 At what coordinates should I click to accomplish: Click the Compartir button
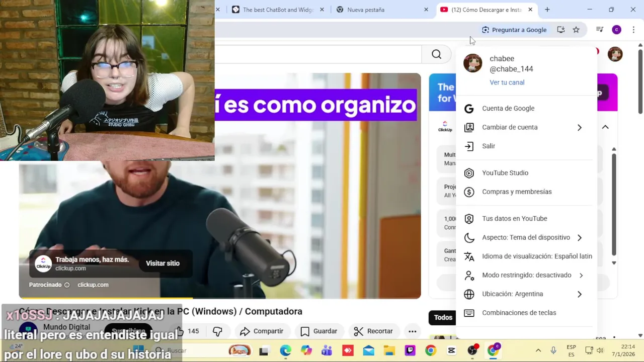pyautogui.click(x=262, y=331)
